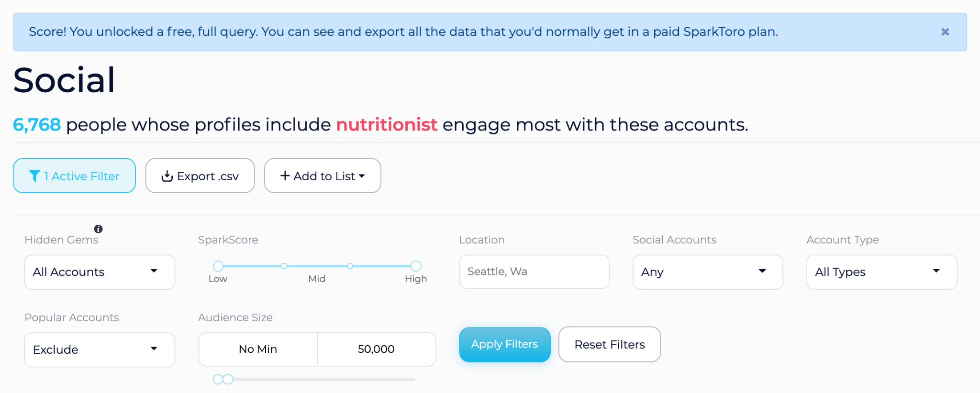Open the Social Accounts Any dropdown
This screenshot has height=393, width=980.
click(x=707, y=272)
